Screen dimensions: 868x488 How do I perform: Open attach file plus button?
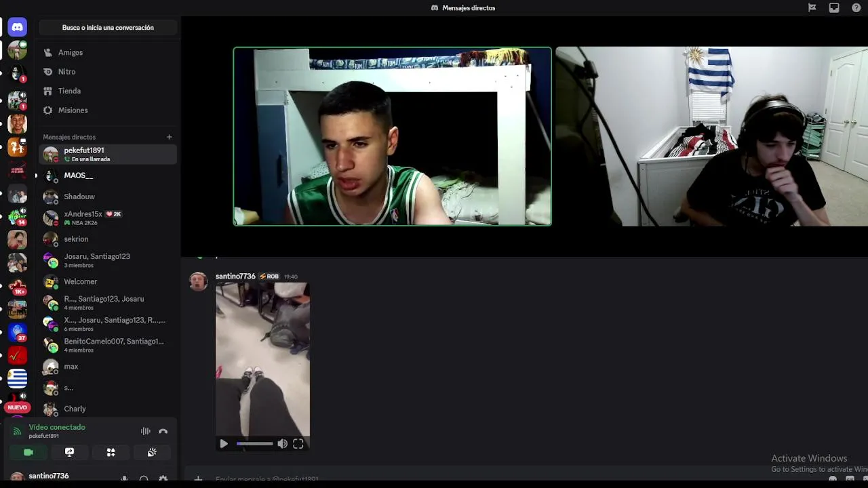(x=198, y=479)
